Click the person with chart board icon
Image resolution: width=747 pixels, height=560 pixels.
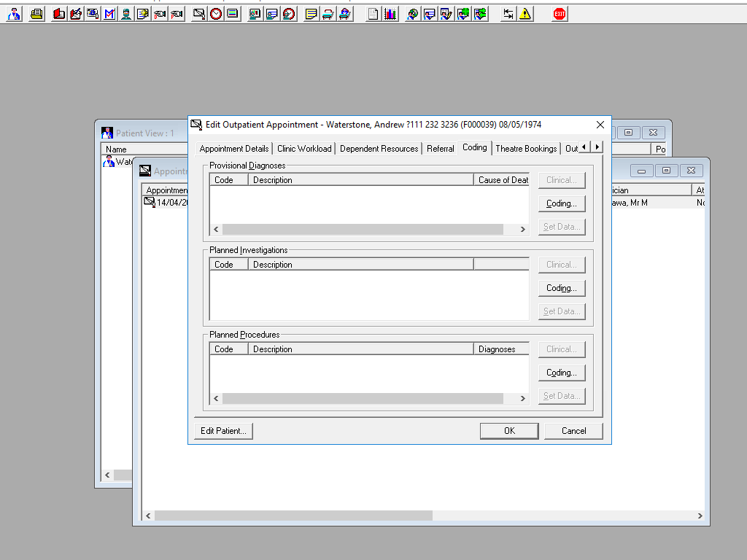(x=255, y=14)
